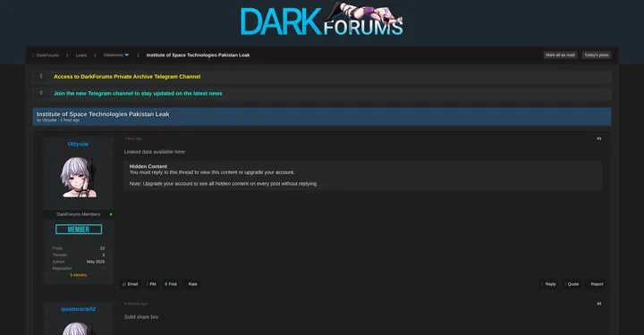Click the Reputation label
Viewport: 644px width, 335px height.
62,269
